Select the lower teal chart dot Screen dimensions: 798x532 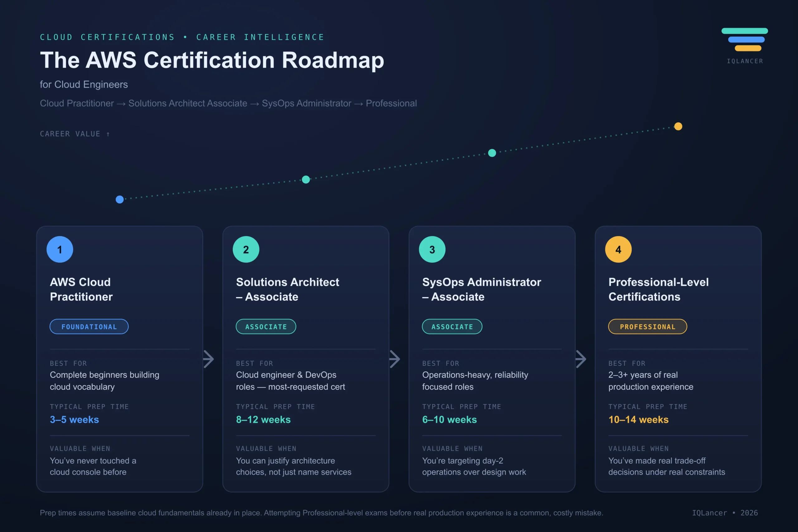[x=306, y=180]
